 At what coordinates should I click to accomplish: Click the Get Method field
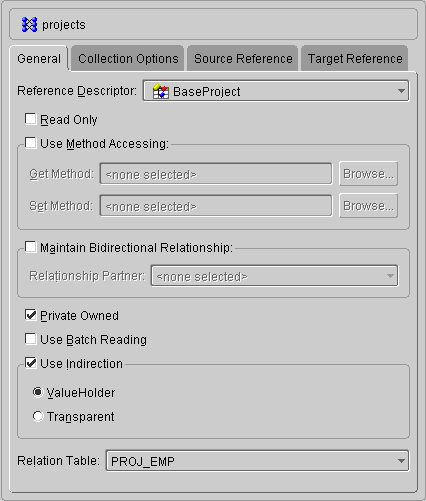point(216,174)
